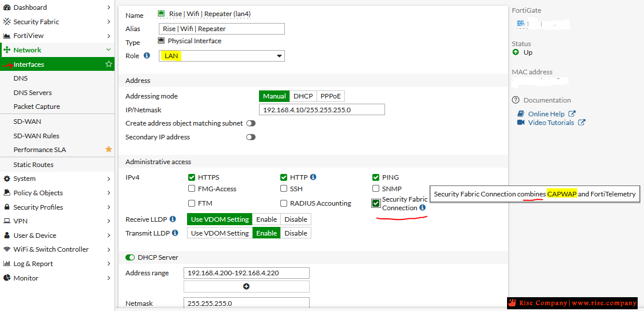Click the Dashboard gauge icon
The width and height of the screenshot is (644, 311).
coord(6,7)
